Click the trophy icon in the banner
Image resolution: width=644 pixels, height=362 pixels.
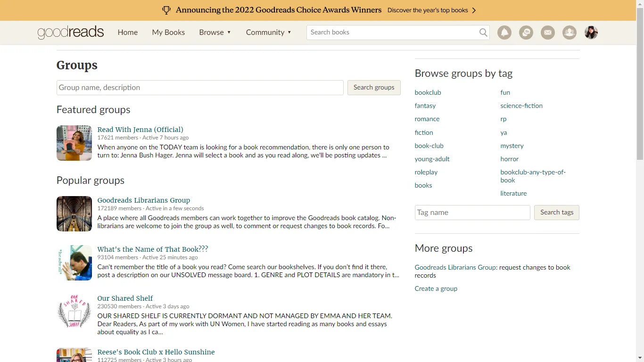pyautogui.click(x=166, y=10)
